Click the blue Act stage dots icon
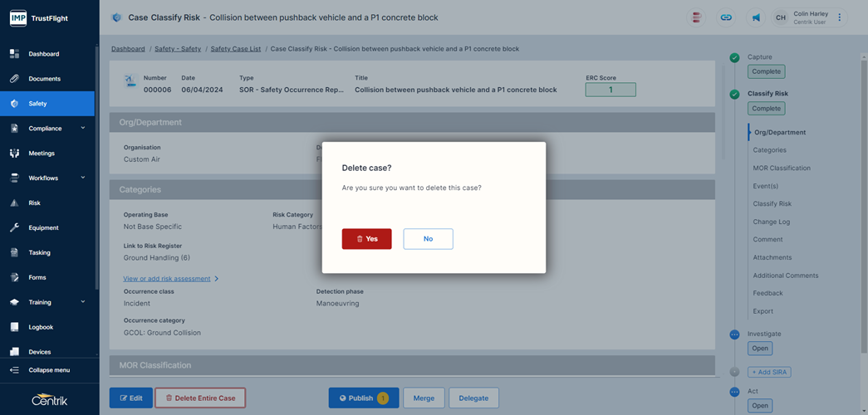868x415 pixels. tap(734, 393)
